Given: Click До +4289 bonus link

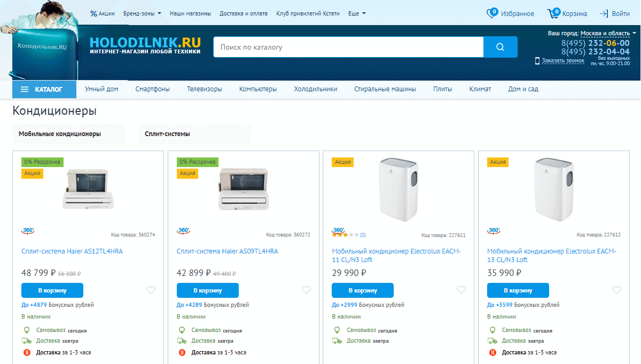Looking at the screenshot, I should pyautogui.click(x=190, y=305).
